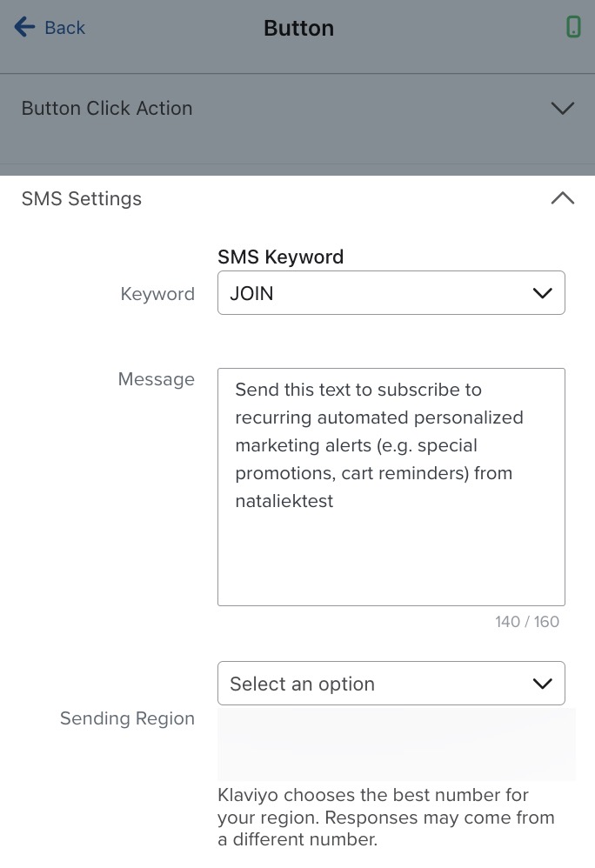The width and height of the screenshot is (595, 868).
Task: Click the Sending Region dropdown chevron arrow
Action: [x=543, y=684]
